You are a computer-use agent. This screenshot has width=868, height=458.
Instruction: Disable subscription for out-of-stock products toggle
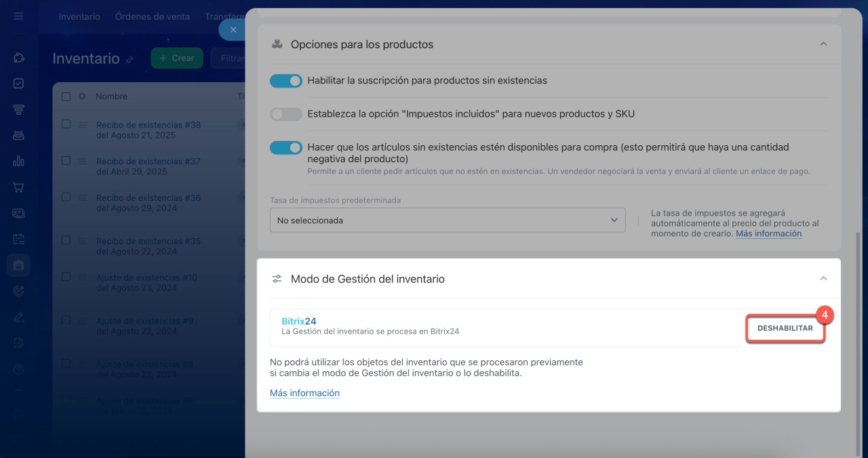click(x=285, y=81)
